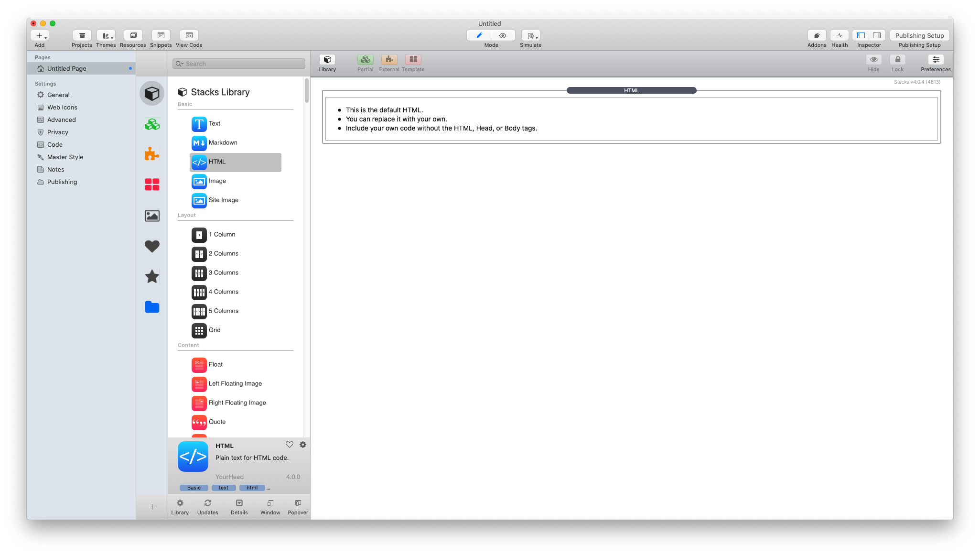Open the Resources toolbar button

pos(133,36)
